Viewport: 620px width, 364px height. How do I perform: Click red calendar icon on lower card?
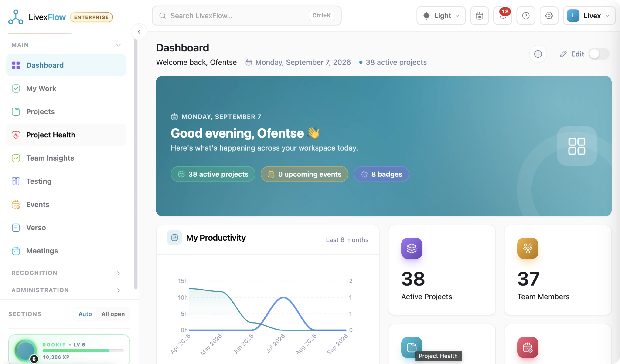528,347
